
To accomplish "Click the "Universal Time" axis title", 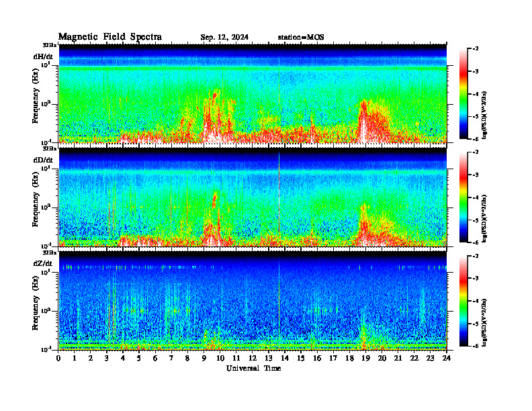I will 253,368.
